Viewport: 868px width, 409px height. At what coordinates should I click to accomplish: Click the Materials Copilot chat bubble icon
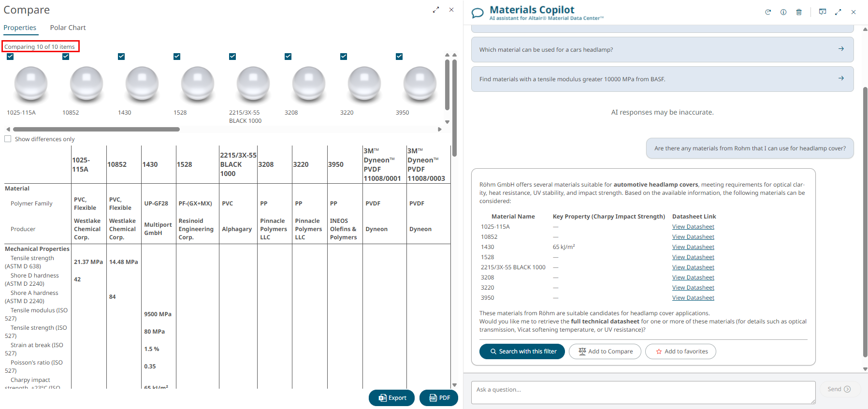coord(477,13)
